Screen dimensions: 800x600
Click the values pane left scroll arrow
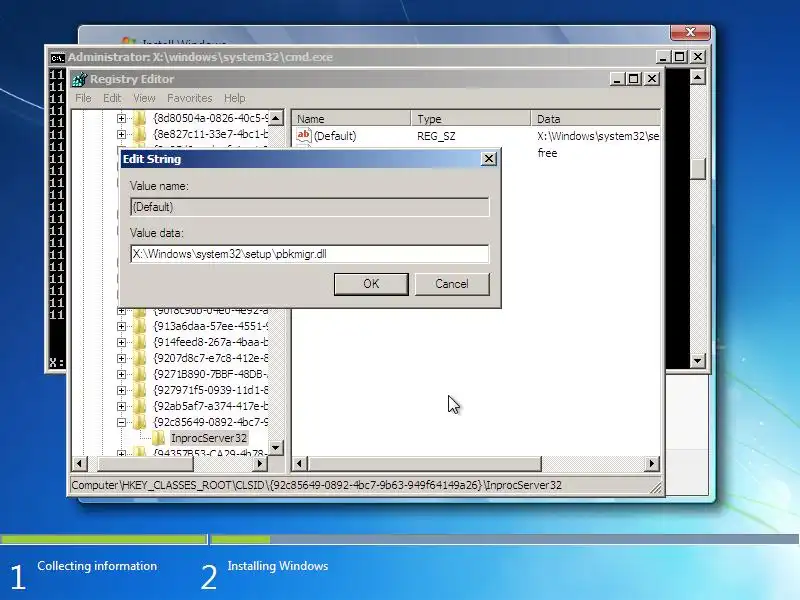pyautogui.click(x=300, y=463)
